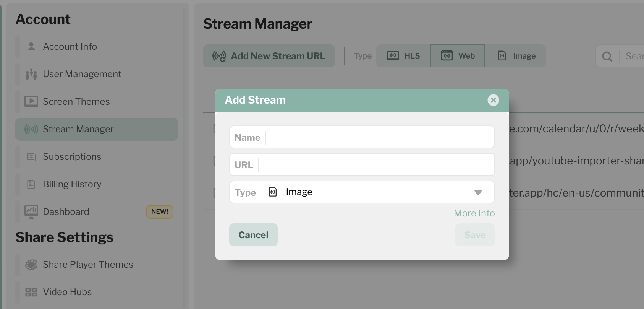Image resolution: width=644 pixels, height=309 pixels.
Task: Click the Screen Themes play icon
Action: pos(31,101)
